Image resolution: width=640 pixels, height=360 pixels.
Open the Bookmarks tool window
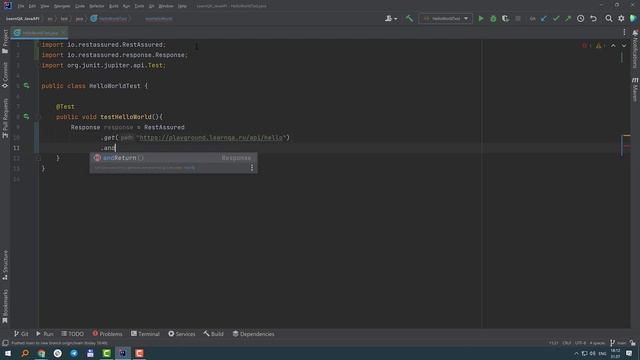[5, 306]
